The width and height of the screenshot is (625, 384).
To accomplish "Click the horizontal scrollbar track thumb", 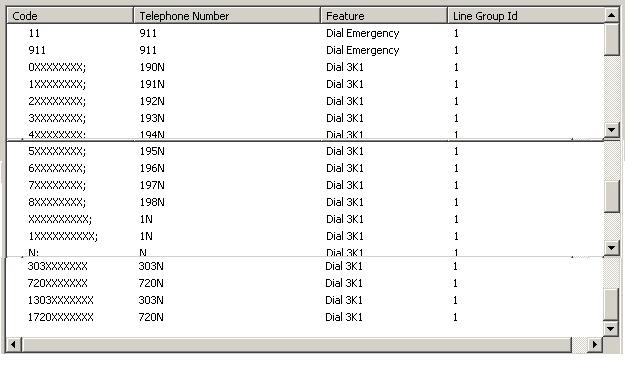I will [296, 345].
